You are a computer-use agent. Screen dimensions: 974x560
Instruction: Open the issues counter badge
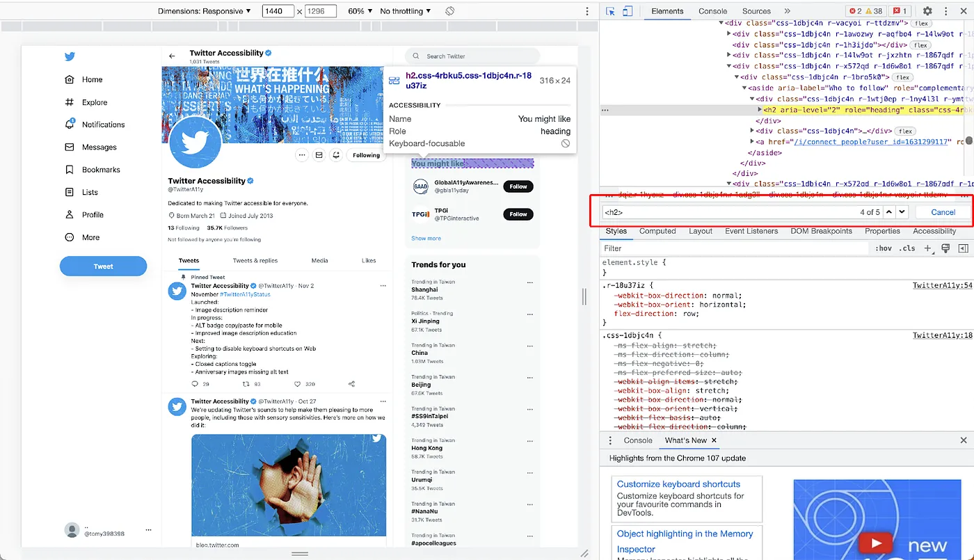point(900,11)
